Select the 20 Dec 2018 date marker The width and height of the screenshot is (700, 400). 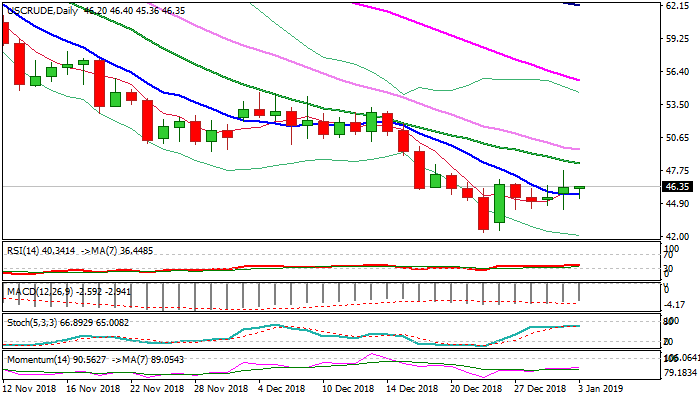[476, 387]
